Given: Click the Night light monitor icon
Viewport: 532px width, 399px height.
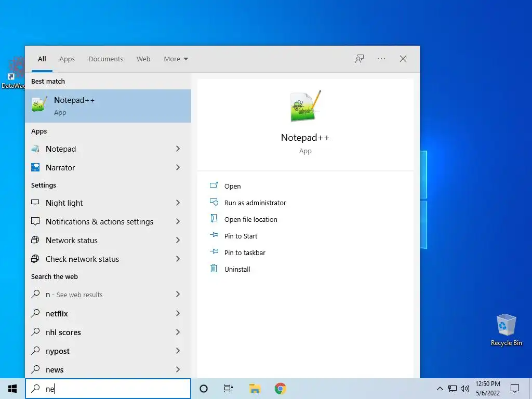Looking at the screenshot, I should tap(35, 203).
